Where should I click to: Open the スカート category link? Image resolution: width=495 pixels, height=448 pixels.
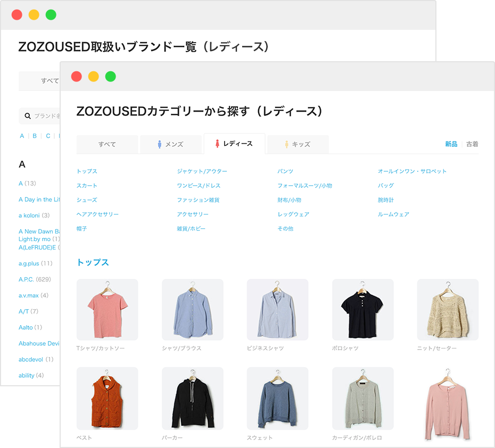[x=87, y=186]
